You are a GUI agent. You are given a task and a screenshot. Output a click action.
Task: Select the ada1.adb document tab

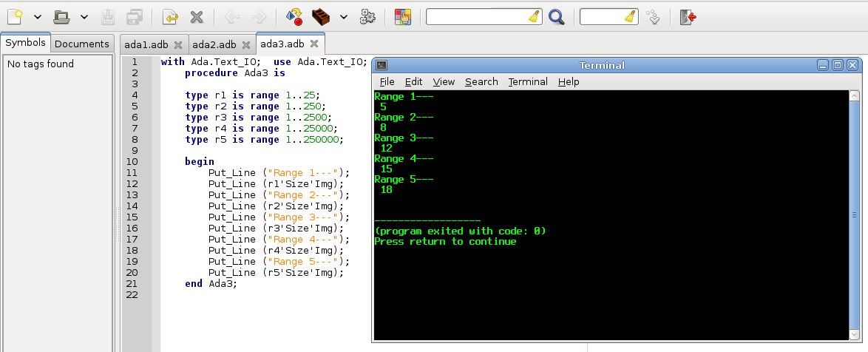click(146, 45)
